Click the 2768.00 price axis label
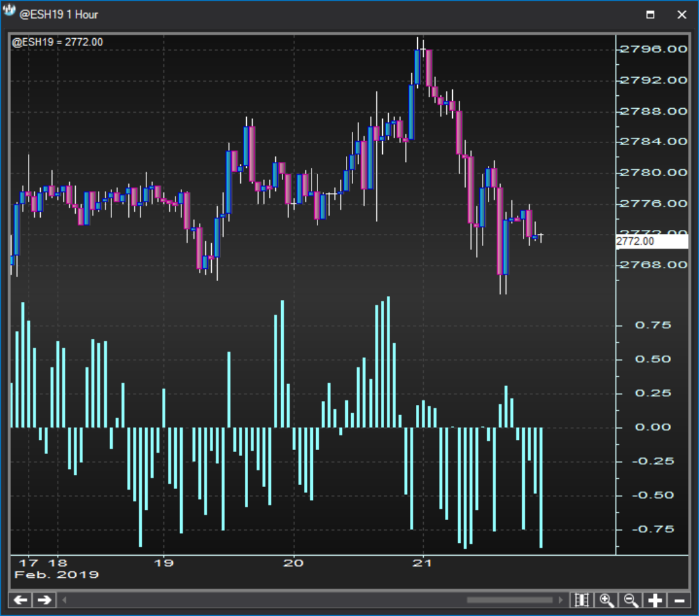Image resolution: width=699 pixels, height=616 pixels. coord(654,265)
